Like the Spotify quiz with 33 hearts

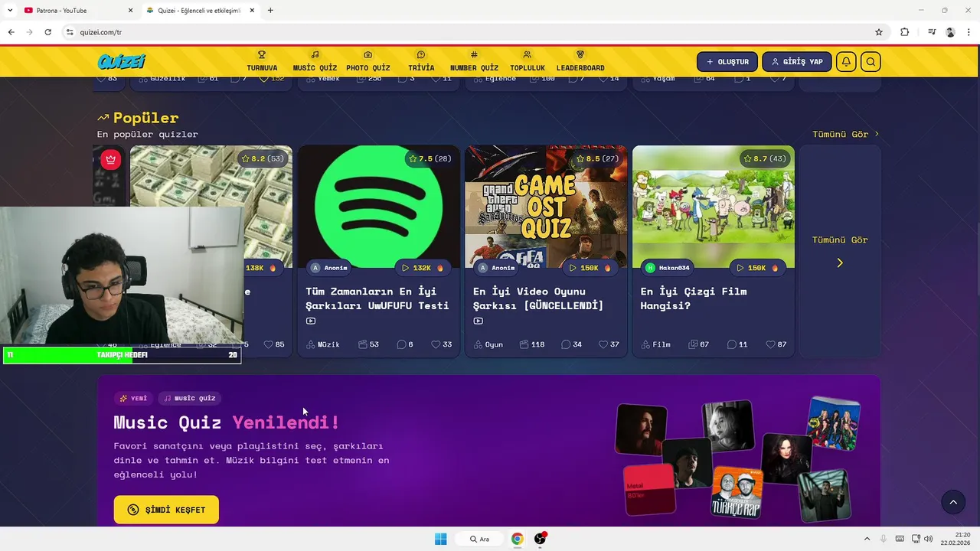click(x=441, y=344)
